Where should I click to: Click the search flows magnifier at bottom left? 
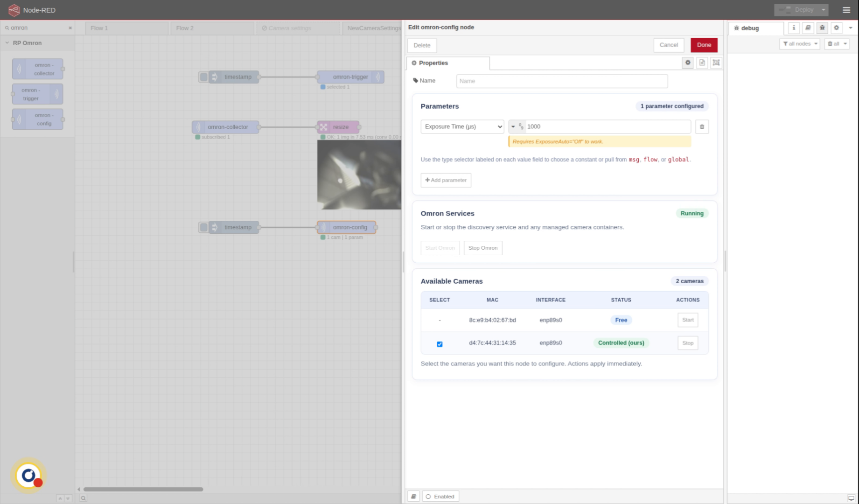coord(83,497)
